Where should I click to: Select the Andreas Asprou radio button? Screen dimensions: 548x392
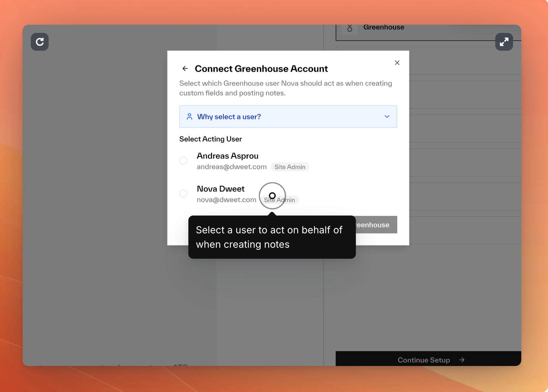coord(183,161)
